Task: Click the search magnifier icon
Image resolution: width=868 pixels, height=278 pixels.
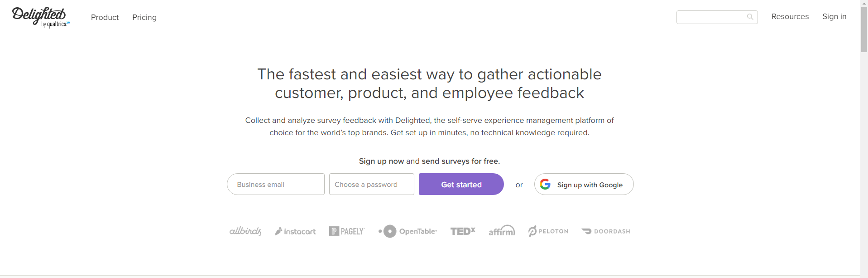Action: pyautogui.click(x=750, y=17)
